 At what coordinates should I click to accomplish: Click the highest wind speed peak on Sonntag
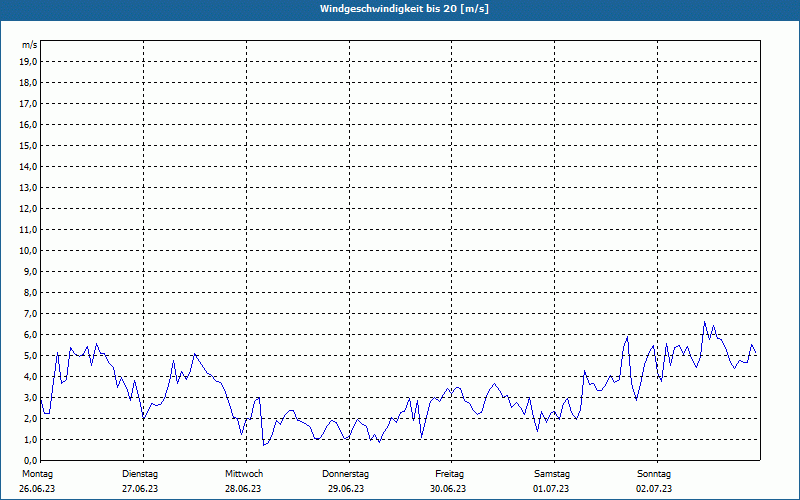[705, 322]
